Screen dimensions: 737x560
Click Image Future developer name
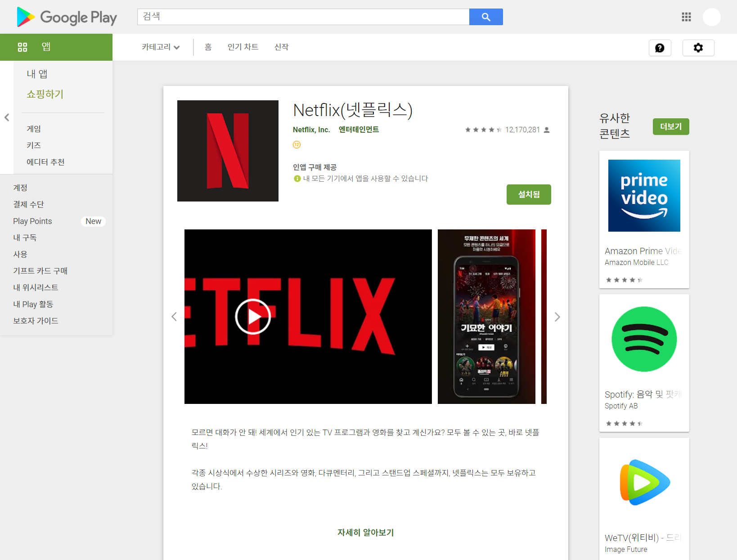tap(626, 549)
